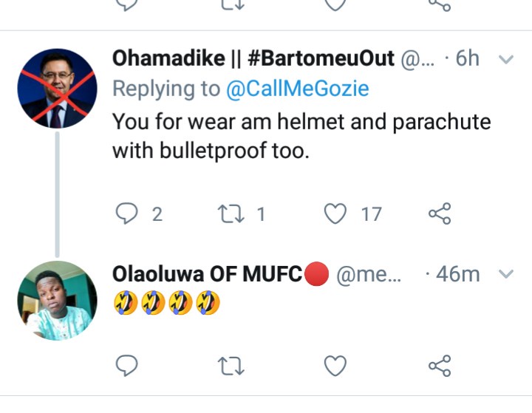The height and width of the screenshot is (413, 532).
Task: Open the dropdown arrow on Olaoluwa's tweet
Action: pyautogui.click(x=506, y=275)
